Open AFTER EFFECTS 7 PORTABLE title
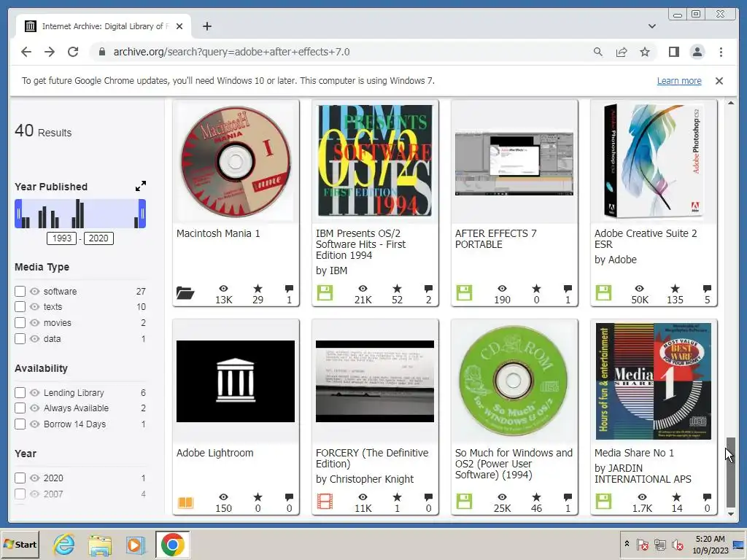The width and height of the screenshot is (747, 560). (495, 239)
